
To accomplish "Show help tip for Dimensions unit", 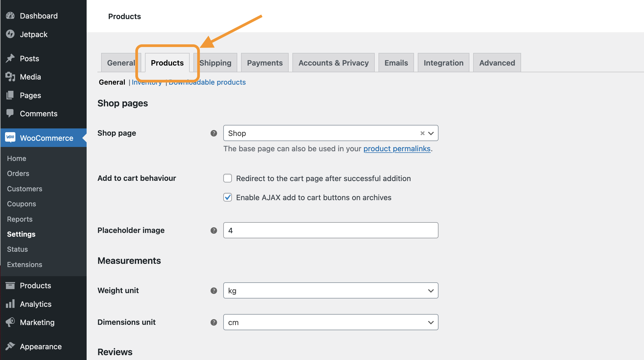I will tap(214, 322).
